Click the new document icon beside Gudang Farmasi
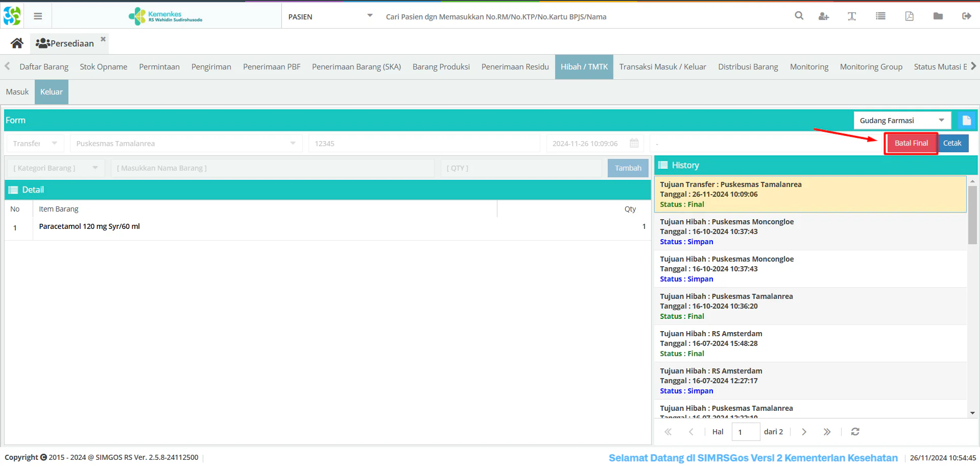 966,121
